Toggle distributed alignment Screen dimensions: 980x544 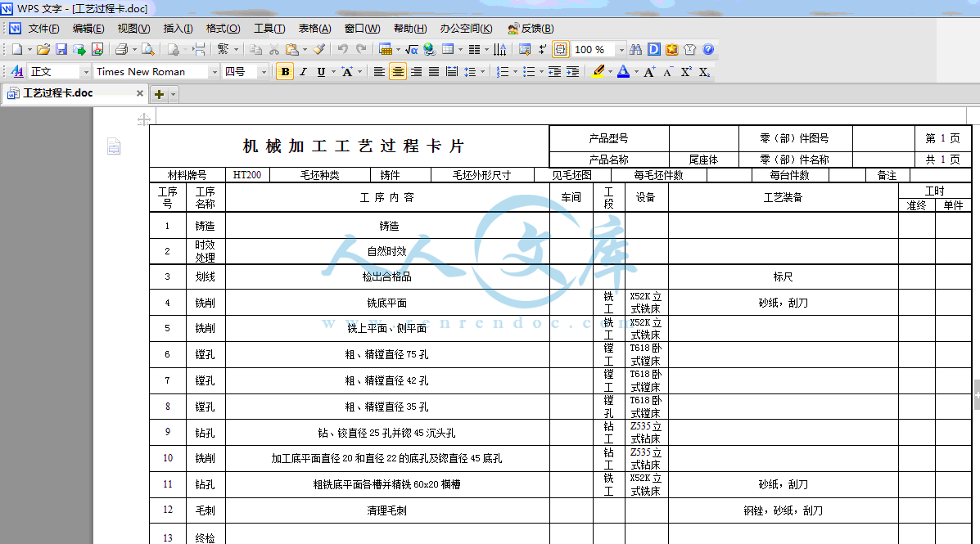(x=452, y=72)
